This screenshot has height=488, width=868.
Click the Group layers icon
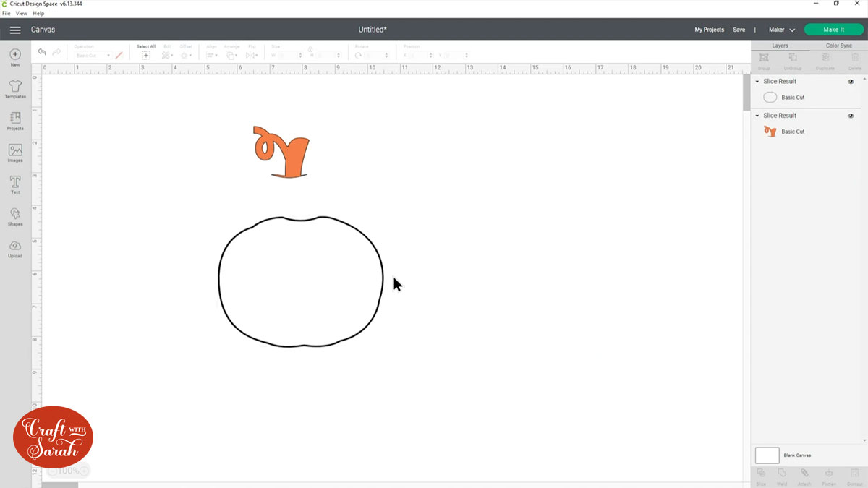click(763, 57)
